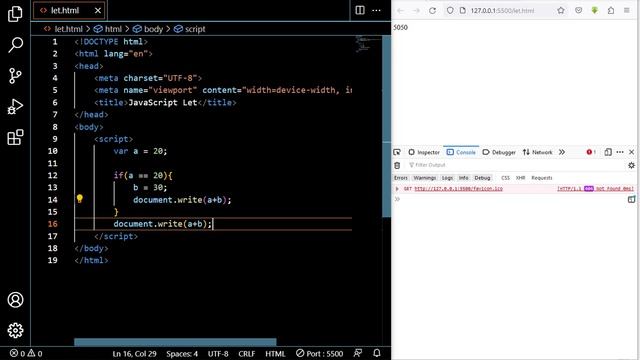Screen dimensions: 640x360
Task: Go back in the browser
Action: coord(400,11)
